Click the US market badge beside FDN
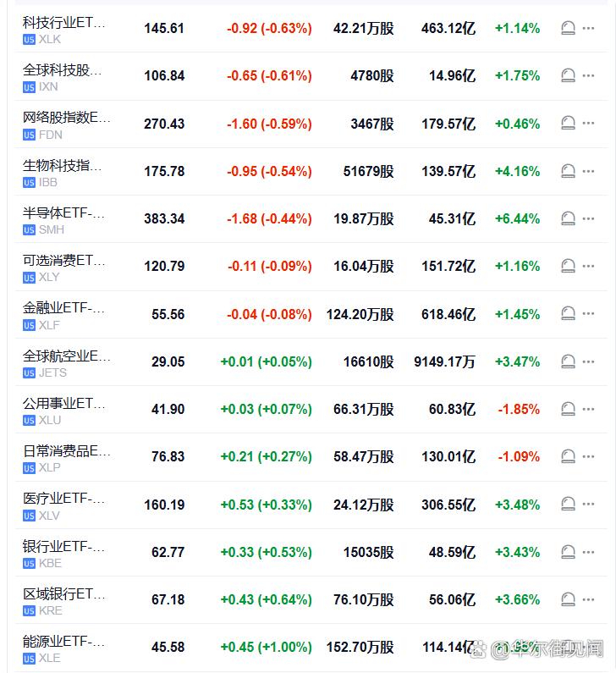This screenshot has width=616, height=673. [x=29, y=135]
